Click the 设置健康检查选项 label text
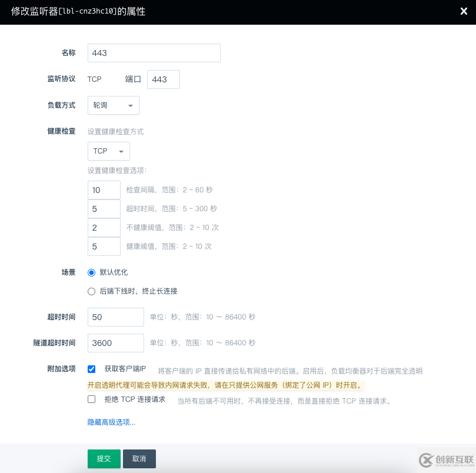The width and height of the screenshot is (476, 473). 117,171
